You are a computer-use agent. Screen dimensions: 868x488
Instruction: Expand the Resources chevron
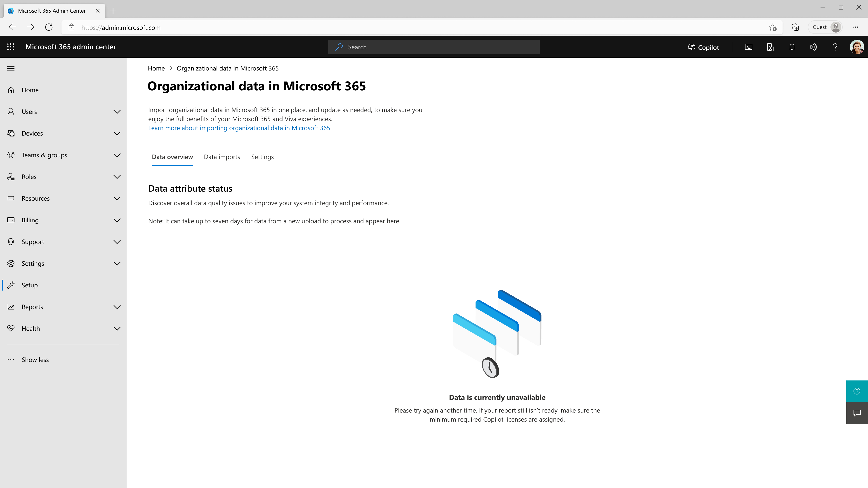click(x=117, y=198)
